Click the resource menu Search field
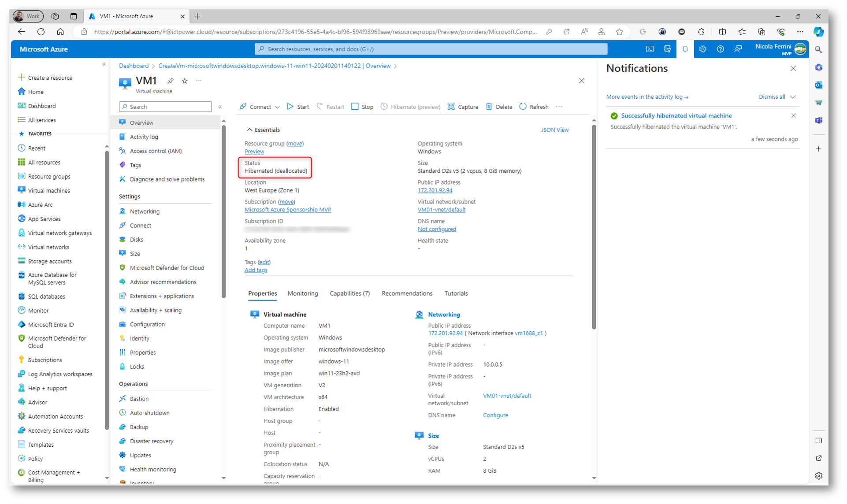 point(165,107)
